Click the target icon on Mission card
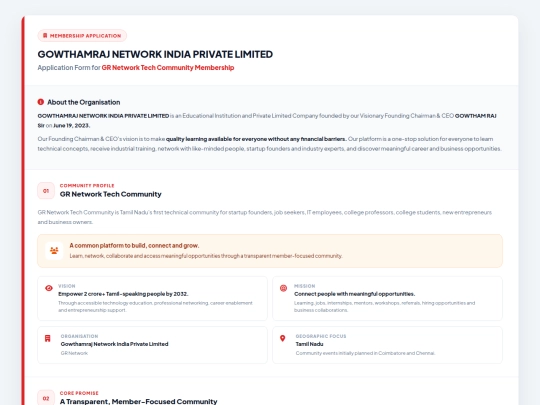The height and width of the screenshot is (405, 540). 283,288
